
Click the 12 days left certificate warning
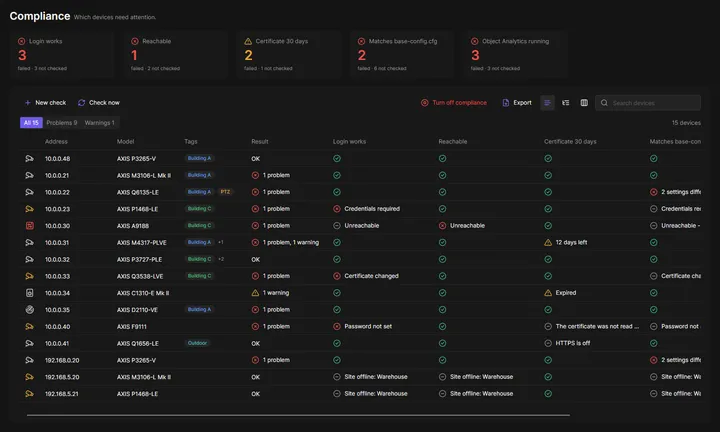pyautogui.click(x=566, y=242)
